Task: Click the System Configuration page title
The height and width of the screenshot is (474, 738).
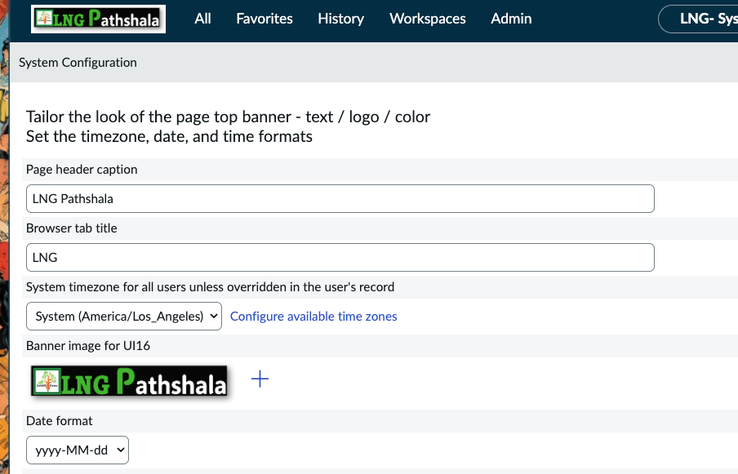Action: (78, 62)
